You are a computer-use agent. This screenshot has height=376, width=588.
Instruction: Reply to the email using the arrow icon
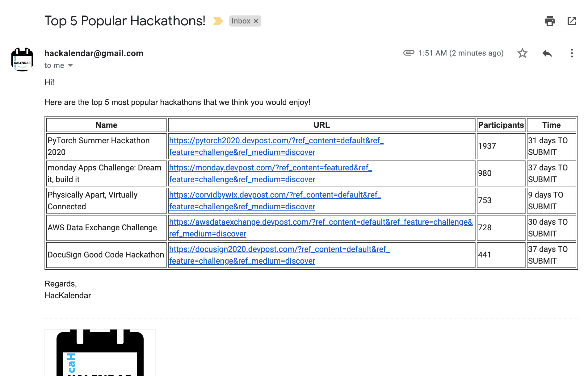pos(547,53)
